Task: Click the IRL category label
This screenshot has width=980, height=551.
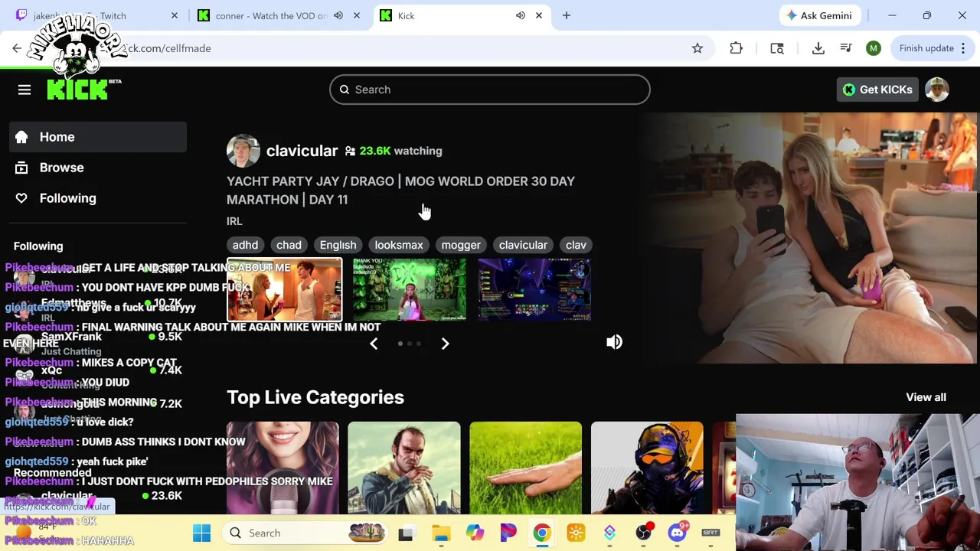Action: tap(234, 221)
